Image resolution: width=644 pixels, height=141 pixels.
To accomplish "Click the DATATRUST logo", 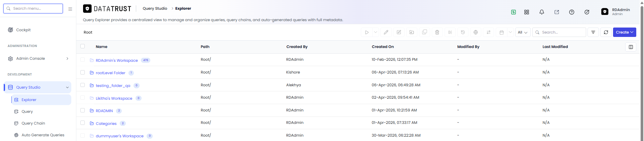I will pyautogui.click(x=107, y=9).
